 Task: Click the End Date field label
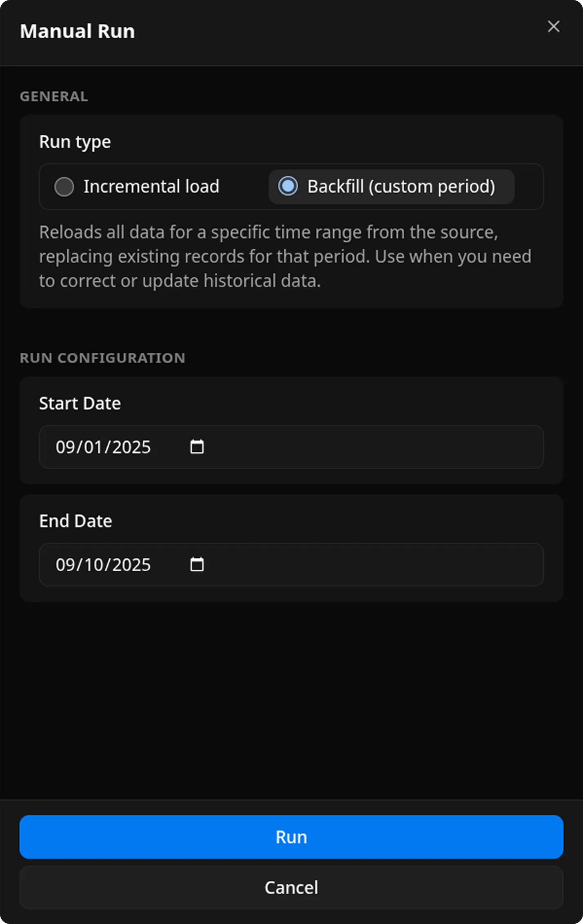tap(75, 521)
